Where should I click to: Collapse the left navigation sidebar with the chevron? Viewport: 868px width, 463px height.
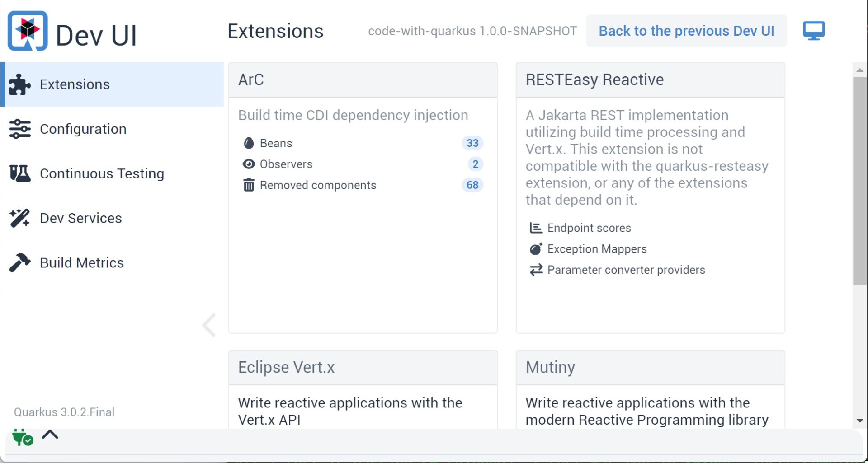tap(209, 324)
